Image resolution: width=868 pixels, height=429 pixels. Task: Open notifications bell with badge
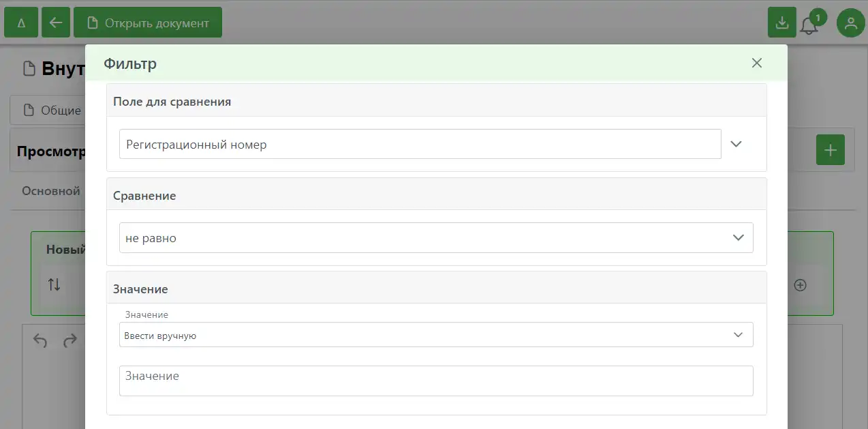click(811, 24)
